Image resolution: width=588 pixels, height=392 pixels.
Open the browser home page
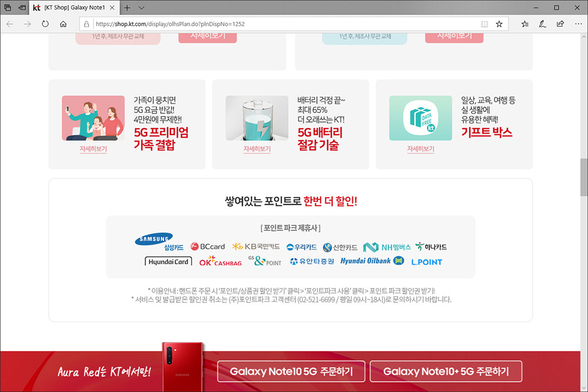(x=63, y=24)
